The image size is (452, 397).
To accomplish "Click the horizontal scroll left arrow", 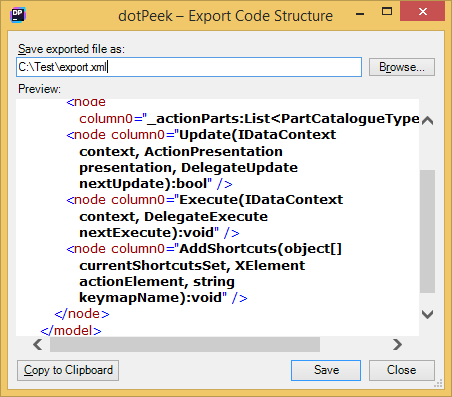I will click(38, 344).
